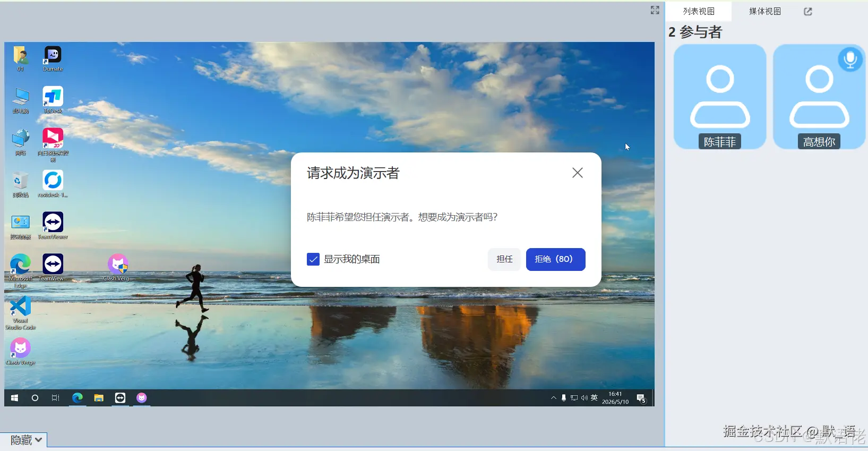Select Clash Verge icon with shield badge
This screenshot has width=868, height=451.
coord(118,268)
